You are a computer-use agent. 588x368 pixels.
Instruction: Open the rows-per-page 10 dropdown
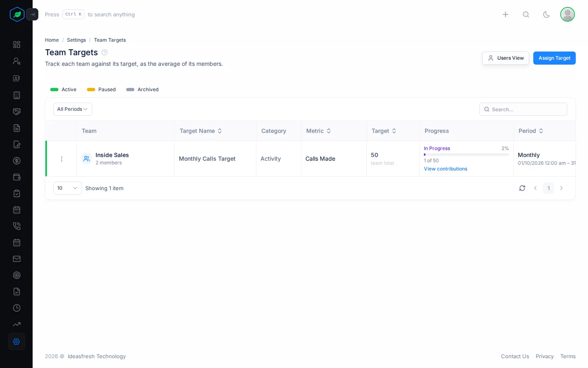[68, 188]
